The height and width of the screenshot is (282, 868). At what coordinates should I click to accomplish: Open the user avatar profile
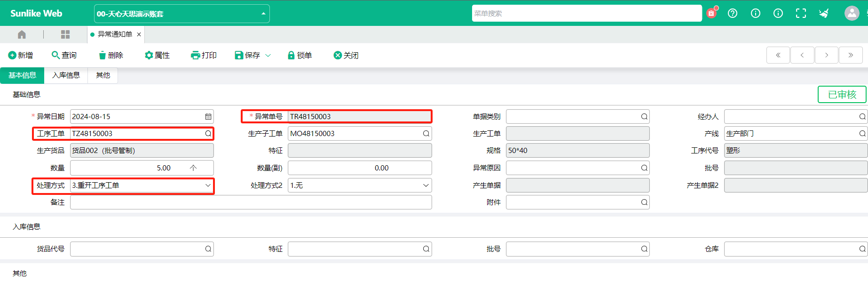852,13
